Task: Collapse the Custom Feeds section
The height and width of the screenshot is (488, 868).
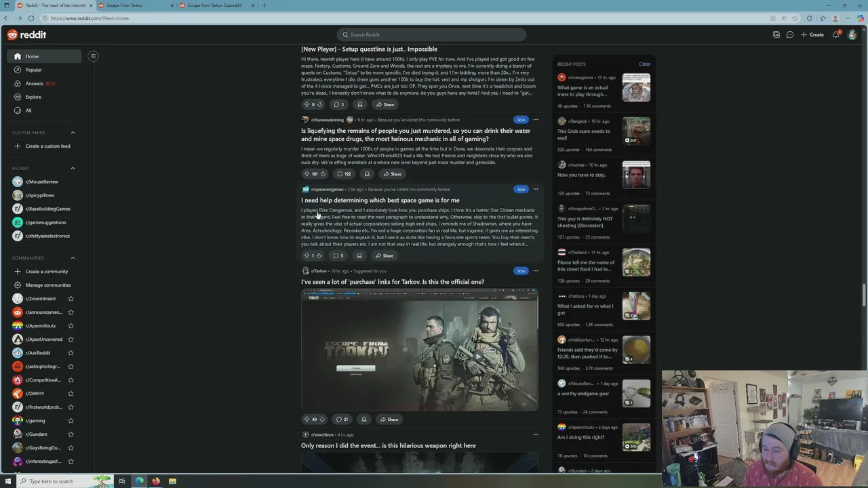Action: click(73, 133)
